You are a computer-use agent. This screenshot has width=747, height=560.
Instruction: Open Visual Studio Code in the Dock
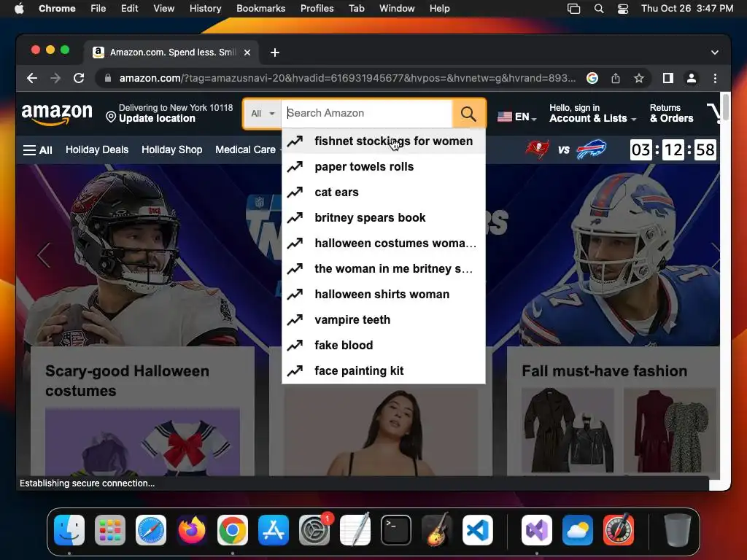477,530
